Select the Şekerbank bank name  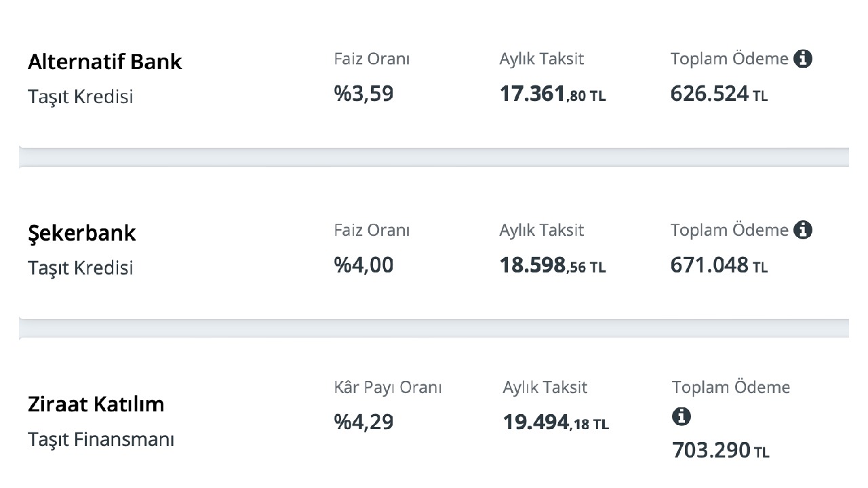(x=82, y=234)
